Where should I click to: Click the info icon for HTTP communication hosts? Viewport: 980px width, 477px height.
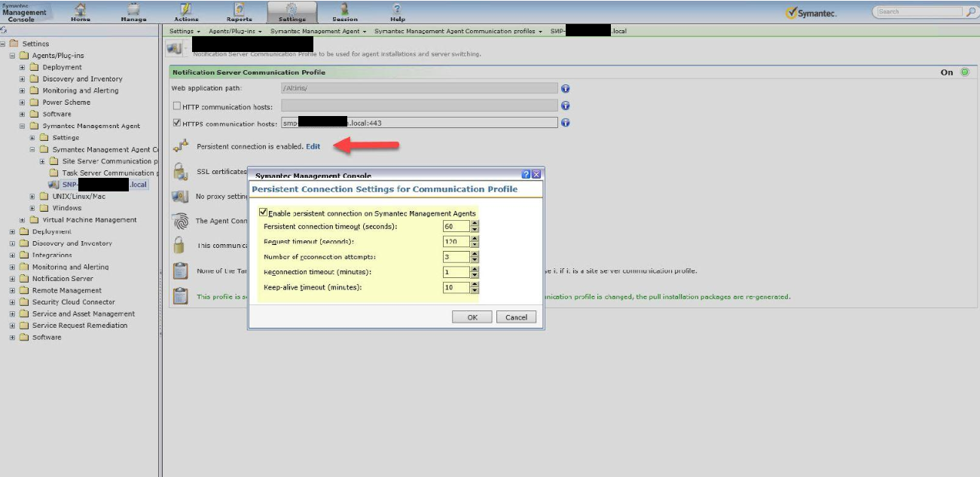pos(565,106)
